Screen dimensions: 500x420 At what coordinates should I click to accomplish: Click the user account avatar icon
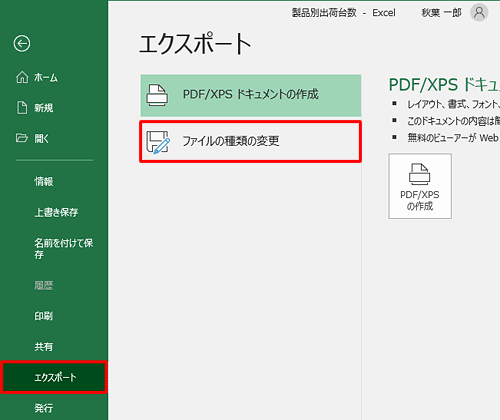(x=479, y=13)
